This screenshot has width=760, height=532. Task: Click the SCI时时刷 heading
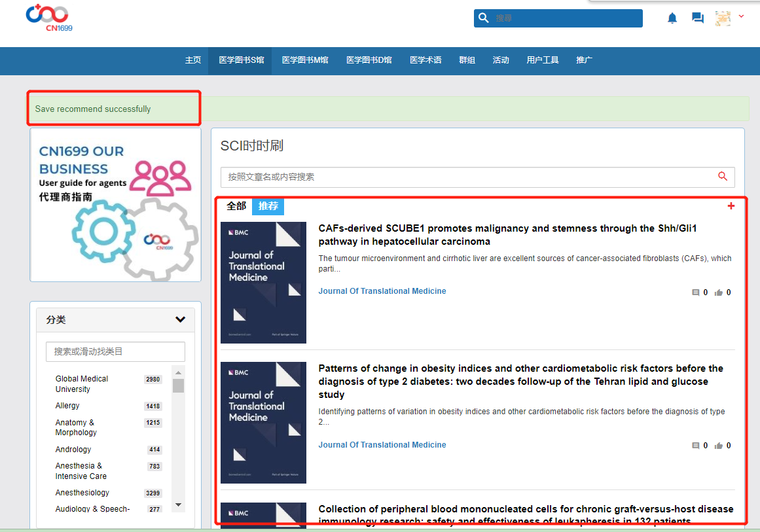252,146
